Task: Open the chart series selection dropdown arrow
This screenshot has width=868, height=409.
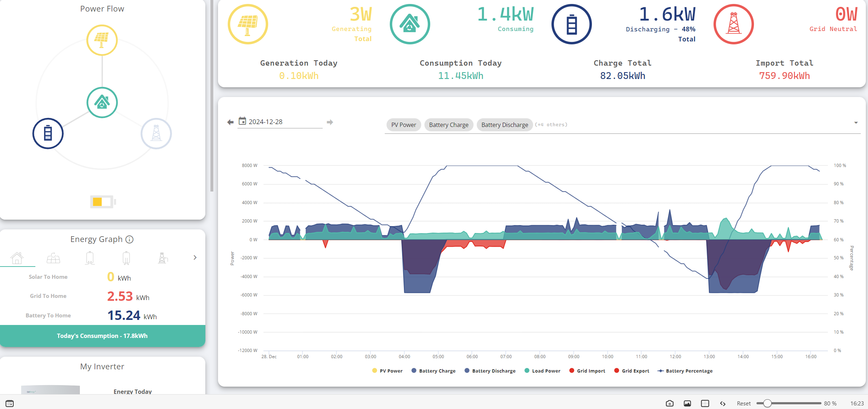Action: (856, 123)
